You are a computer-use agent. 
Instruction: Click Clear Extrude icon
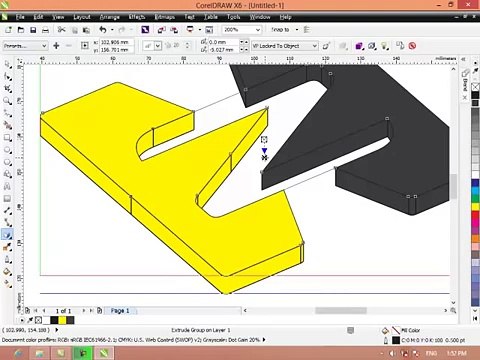click(x=412, y=46)
